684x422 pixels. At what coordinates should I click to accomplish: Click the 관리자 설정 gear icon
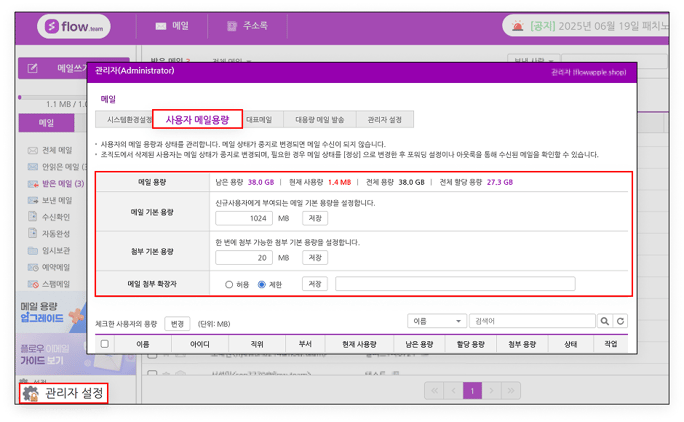point(30,392)
